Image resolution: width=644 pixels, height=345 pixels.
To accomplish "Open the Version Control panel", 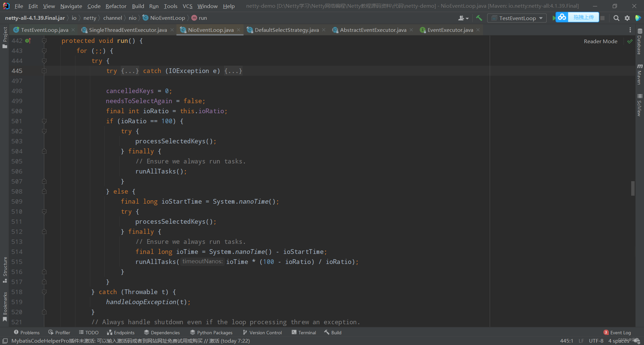I will [262, 332].
